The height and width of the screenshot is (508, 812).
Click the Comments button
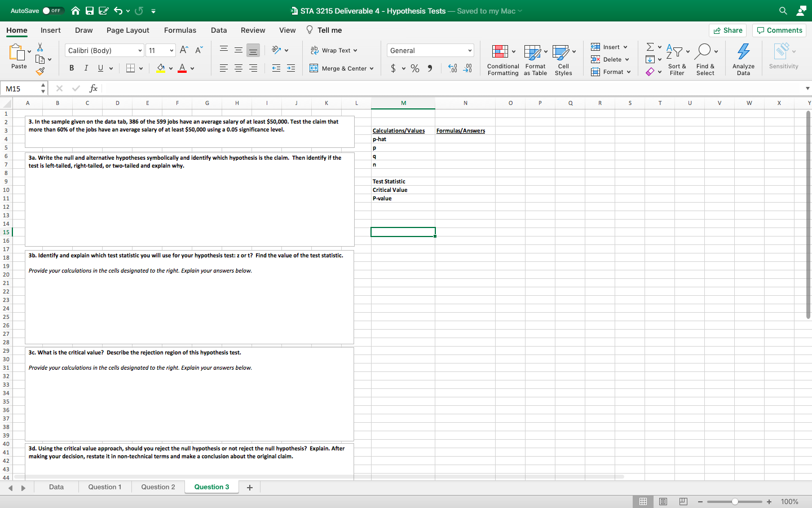pyautogui.click(x=779, y=30)
